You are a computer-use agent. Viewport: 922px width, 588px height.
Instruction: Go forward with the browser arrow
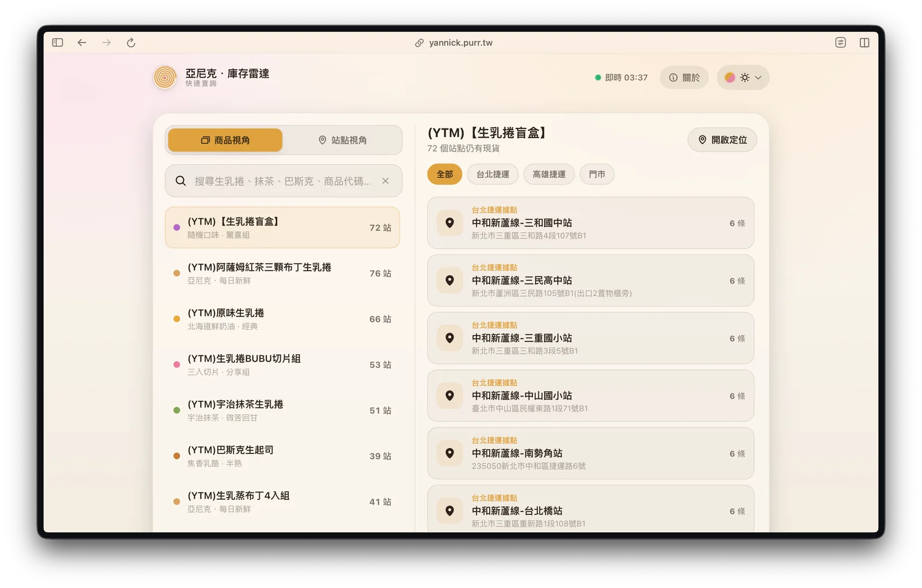pyautogui.click(x=107, y=43)
